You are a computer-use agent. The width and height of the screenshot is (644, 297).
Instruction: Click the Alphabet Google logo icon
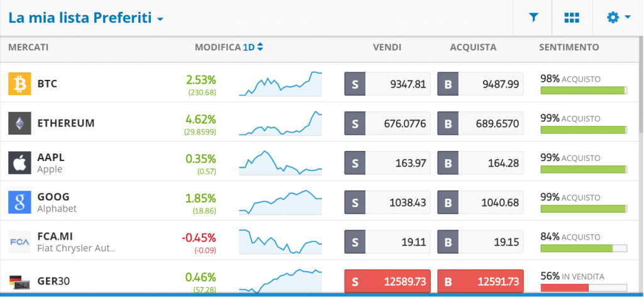(19, 202)
